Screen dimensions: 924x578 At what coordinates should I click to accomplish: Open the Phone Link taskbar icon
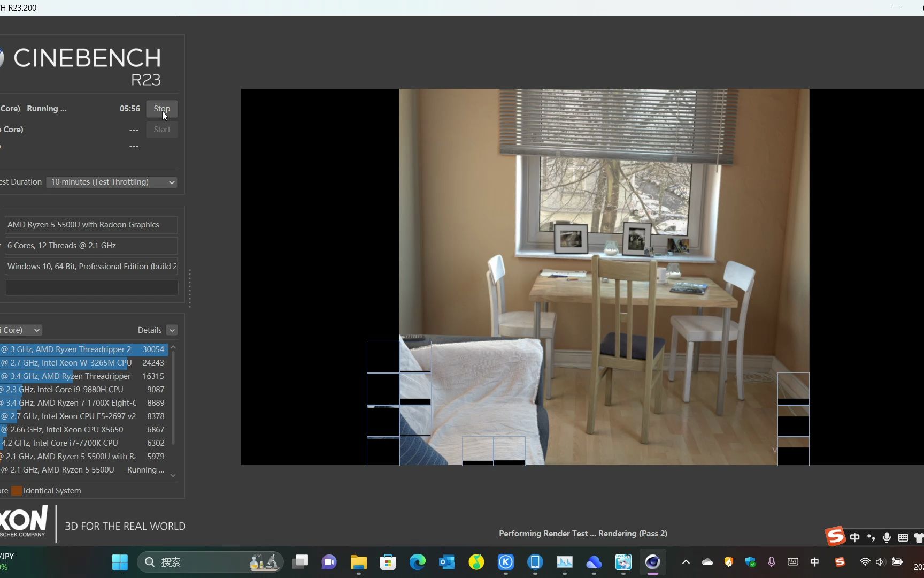(535, 562)
